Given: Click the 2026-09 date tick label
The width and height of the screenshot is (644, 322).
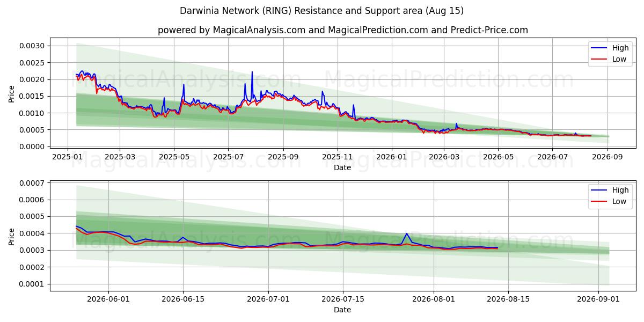Looking at the screenshot, I should click(608, 157).
